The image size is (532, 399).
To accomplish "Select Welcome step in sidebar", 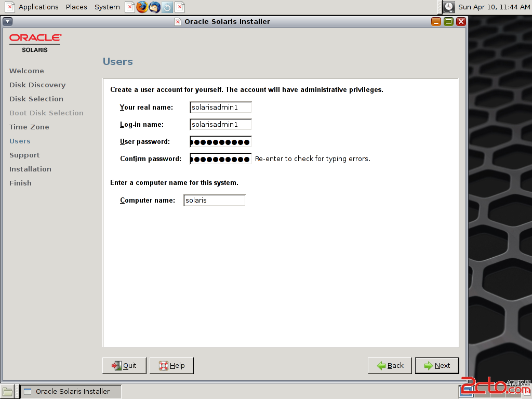I will (26, 71).
